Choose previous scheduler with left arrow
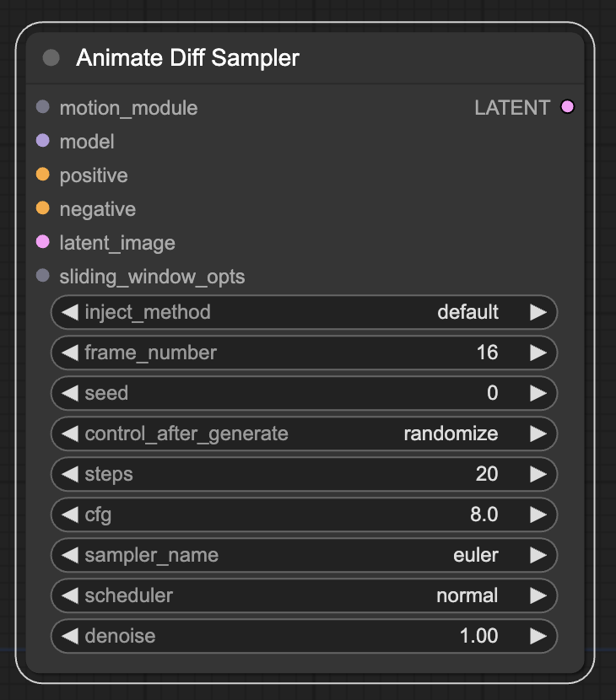 70,595
